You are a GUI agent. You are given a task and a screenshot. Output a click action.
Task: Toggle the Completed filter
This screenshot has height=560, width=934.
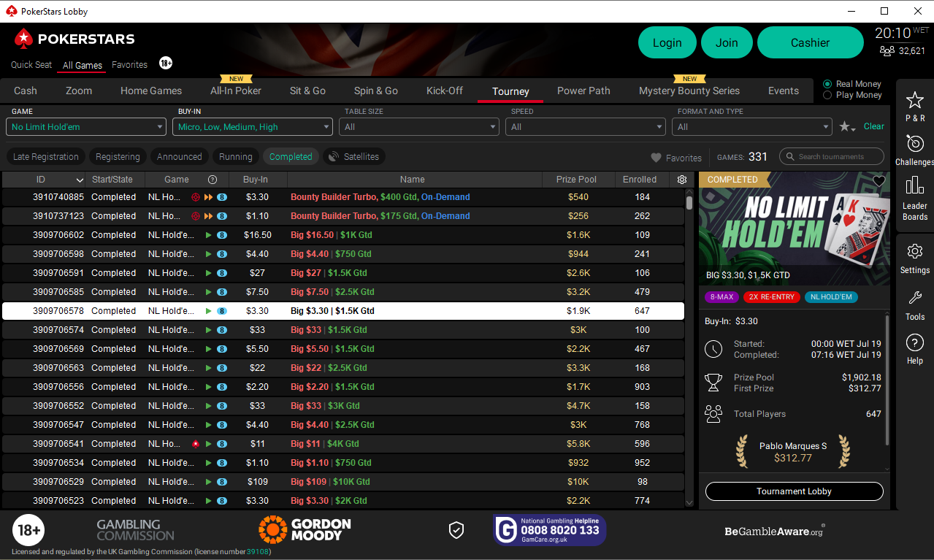point(291,156)
